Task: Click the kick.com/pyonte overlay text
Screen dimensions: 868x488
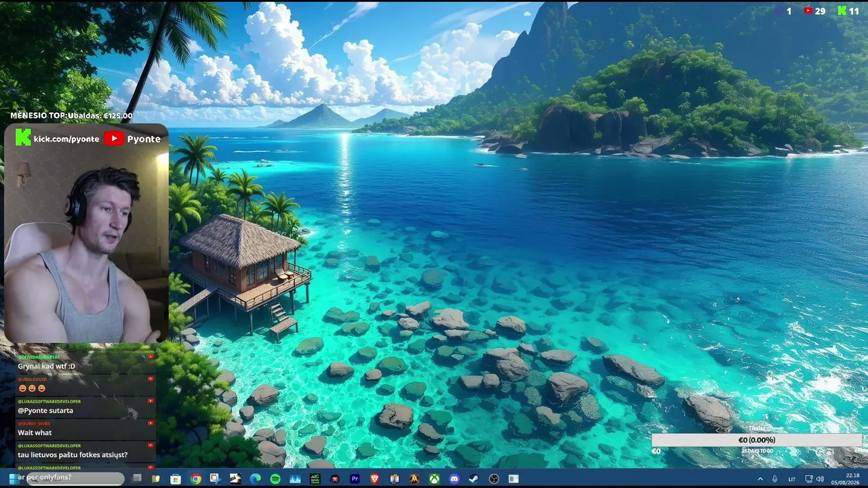Action: [x=66, y=138]
